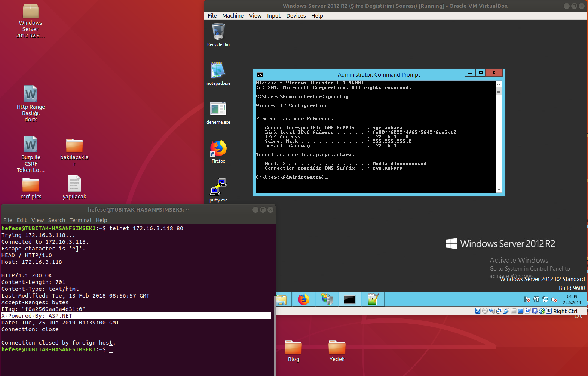The width and height of the screenshot is (588, 376).
Task: Click 'IPv4 Address' line in Command Prompt
Action: click(337, 137)
